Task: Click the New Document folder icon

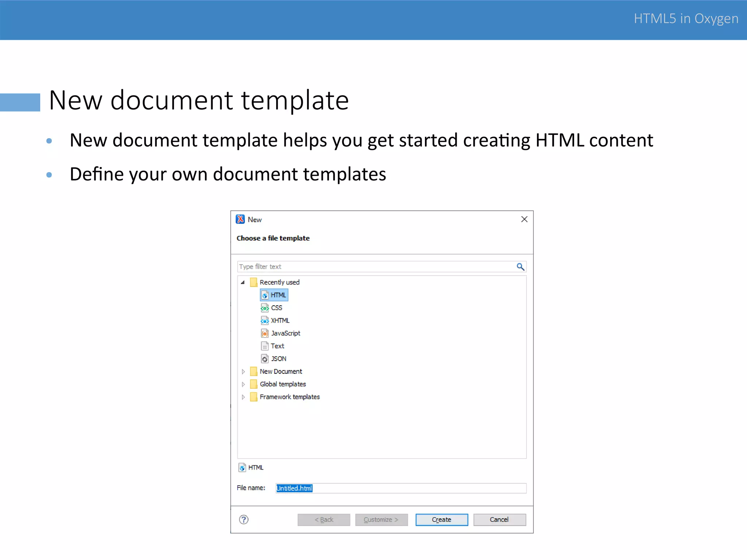Action: [x=254, y=372]
